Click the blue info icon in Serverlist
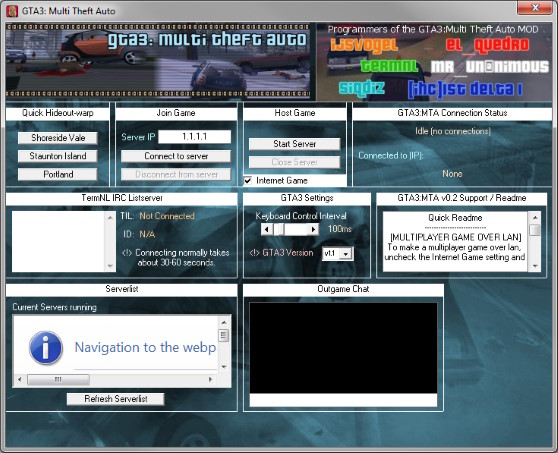 [x=46, y=348]
